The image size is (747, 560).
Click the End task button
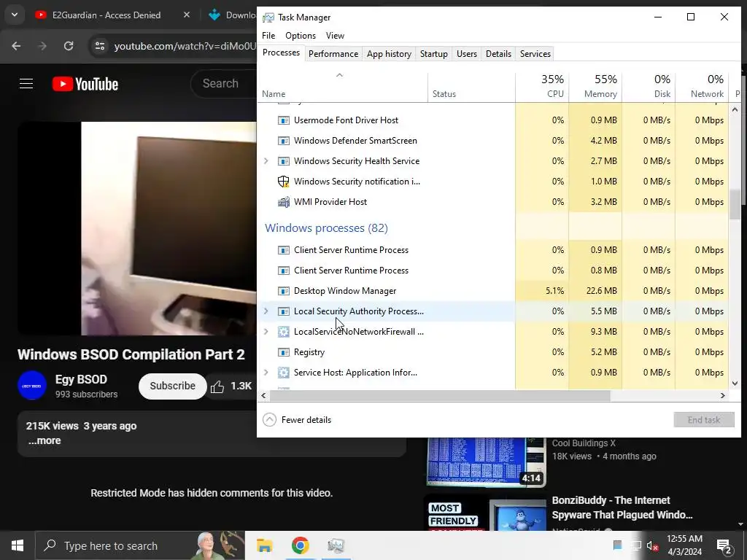click(x=704, y=419)
